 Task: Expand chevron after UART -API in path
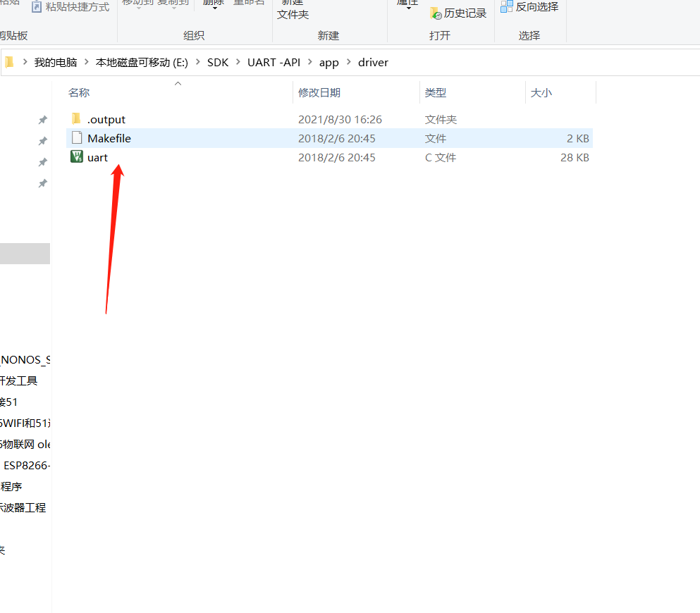point(310,62)
